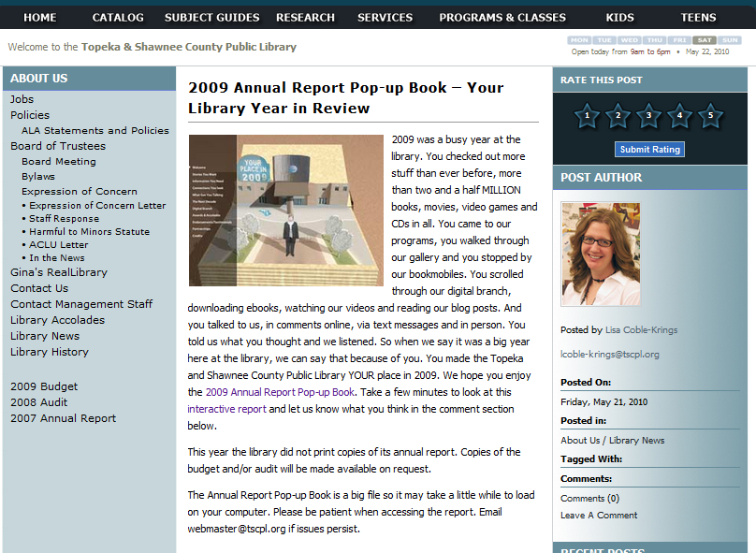Screen dimensions: 756x553
Task: Rate the post with star 1
Action: [587, 116]
